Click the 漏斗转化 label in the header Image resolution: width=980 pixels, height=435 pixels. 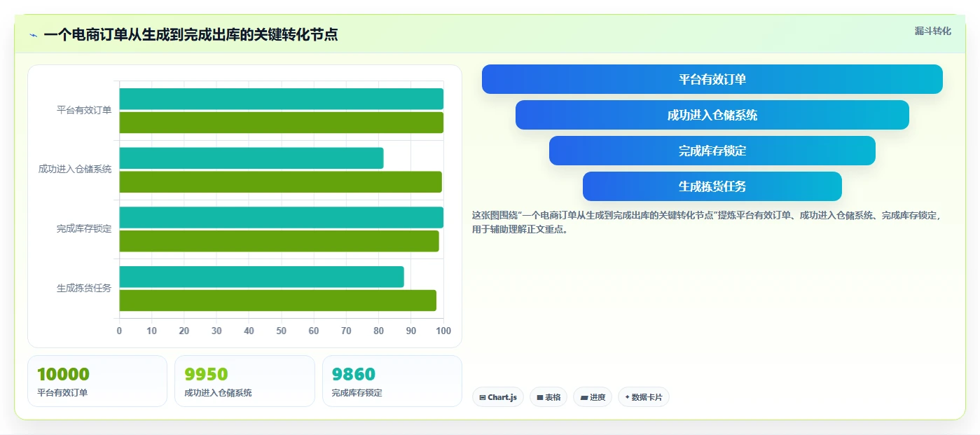[932, 31]
